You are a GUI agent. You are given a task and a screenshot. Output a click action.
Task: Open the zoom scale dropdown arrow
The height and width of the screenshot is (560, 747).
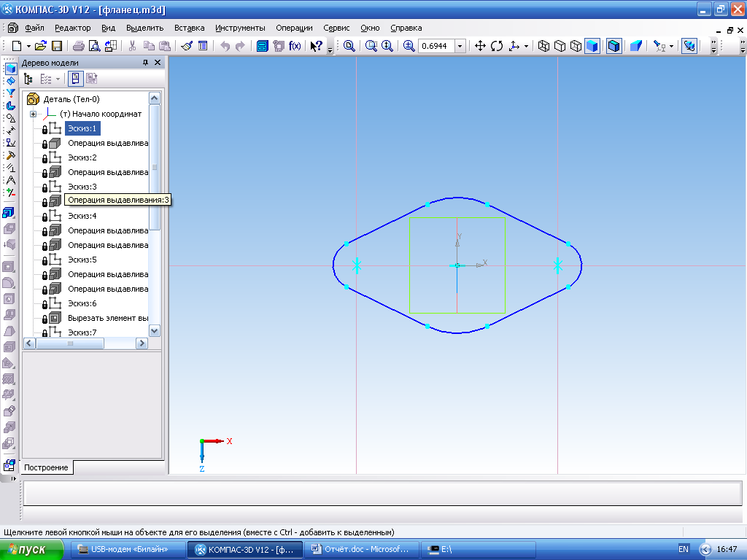tap(460, 46)
